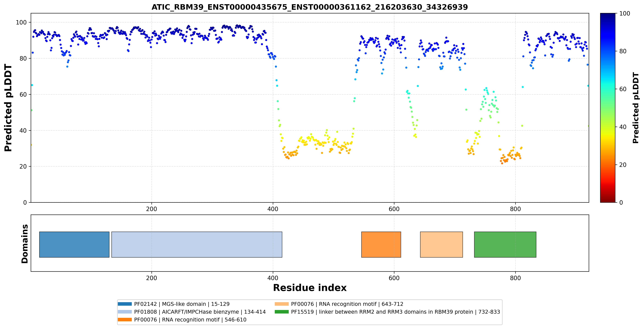This screenshot has height=329, width=644.
Task: Click the pLDDT colorbar gradient
Action: (x=608, y=108)
